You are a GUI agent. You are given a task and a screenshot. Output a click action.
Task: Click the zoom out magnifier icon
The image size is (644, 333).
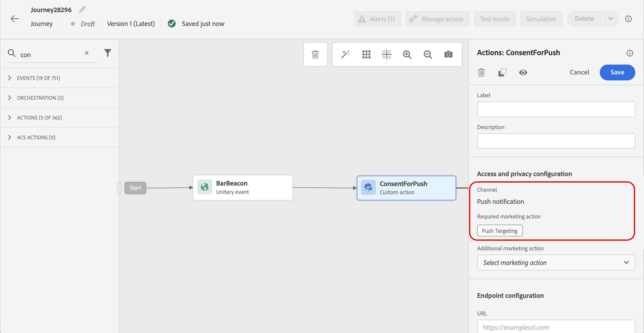pyautogui.click(x=428, y=54)
